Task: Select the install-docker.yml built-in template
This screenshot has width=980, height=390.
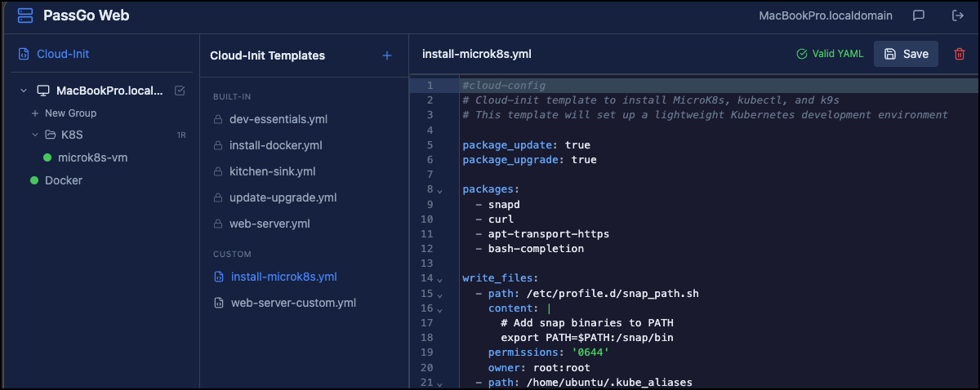Action: (x=275, y=145)
